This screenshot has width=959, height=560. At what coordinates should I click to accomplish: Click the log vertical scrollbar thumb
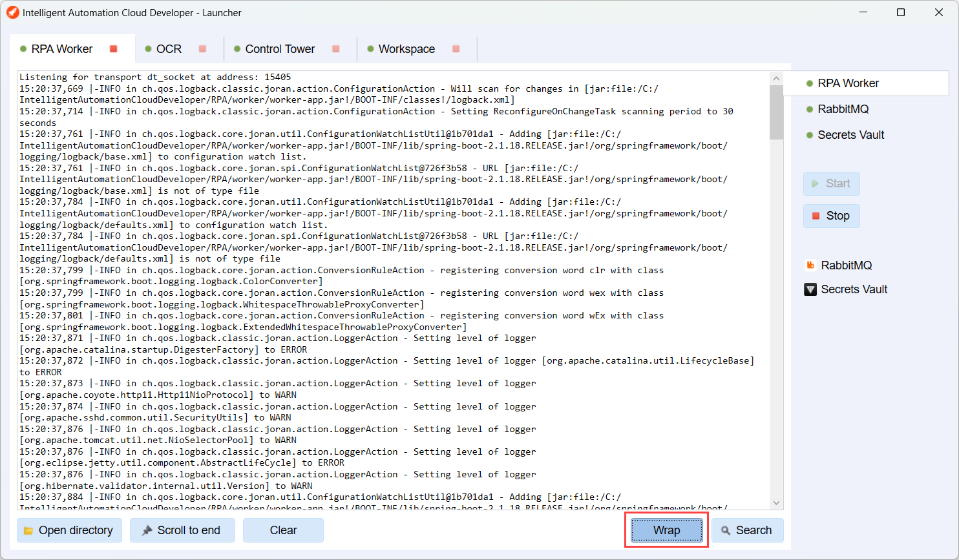click(777, 112)
